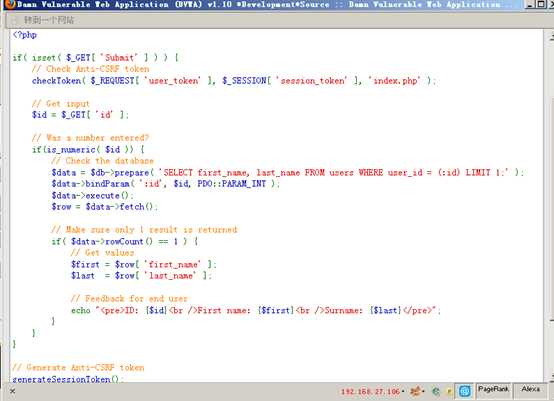
Task: Click the small yellow icon in status bar
Action: 449,391
